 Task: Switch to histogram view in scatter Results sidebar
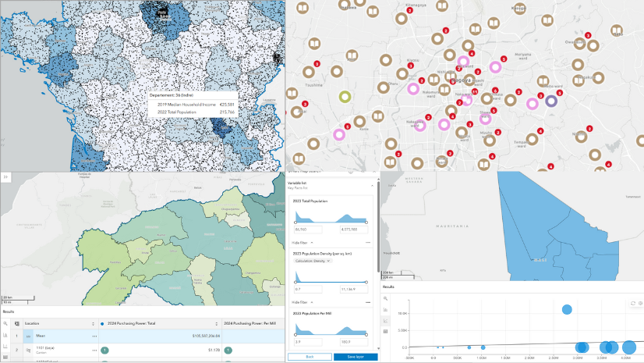pos(386,310)
